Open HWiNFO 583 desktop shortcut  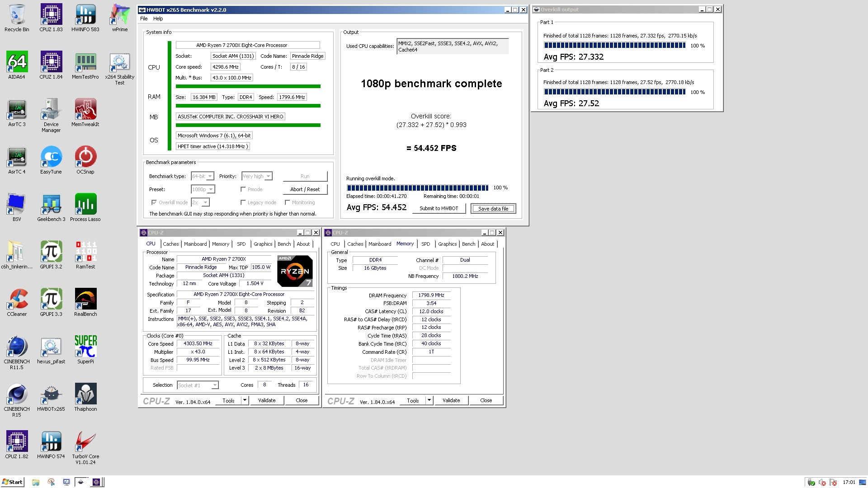pyautogui.click(x=85, y=18)
